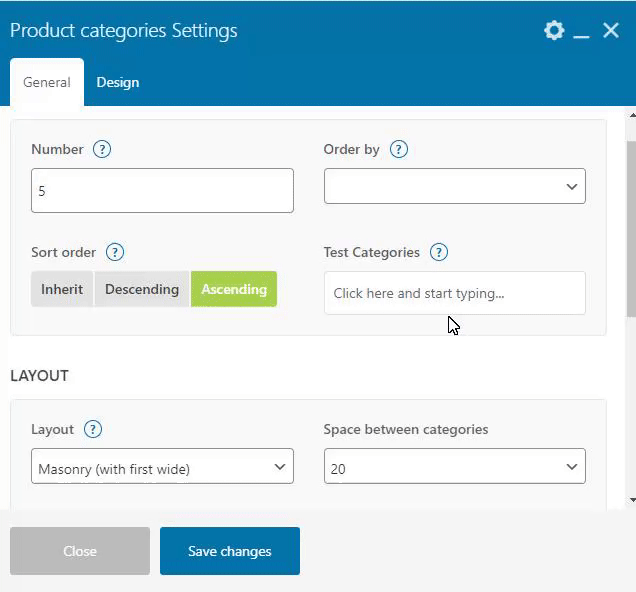Click the help icon next to Number
636x592 pixels.
[x=102, y=149]
